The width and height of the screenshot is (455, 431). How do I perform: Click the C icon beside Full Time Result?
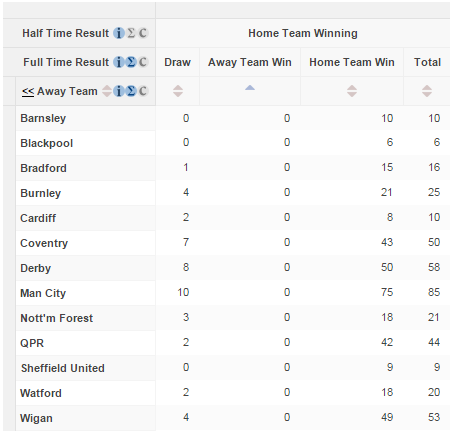click(x=143, y=62)
